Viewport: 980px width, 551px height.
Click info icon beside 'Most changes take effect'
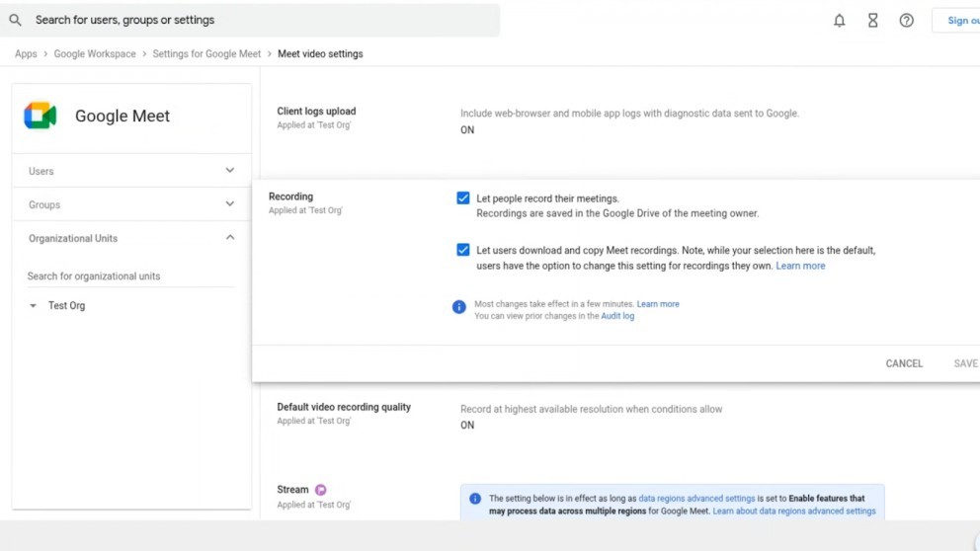(458, 307)
